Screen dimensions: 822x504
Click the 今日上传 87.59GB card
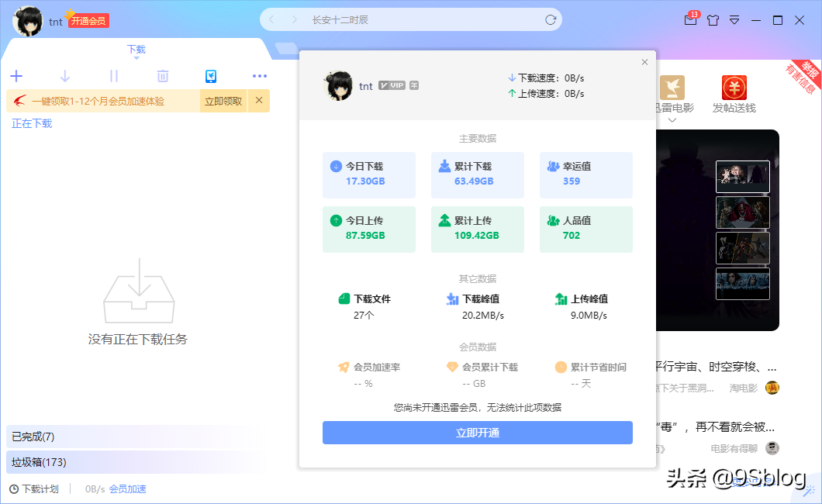coord(369,230)
